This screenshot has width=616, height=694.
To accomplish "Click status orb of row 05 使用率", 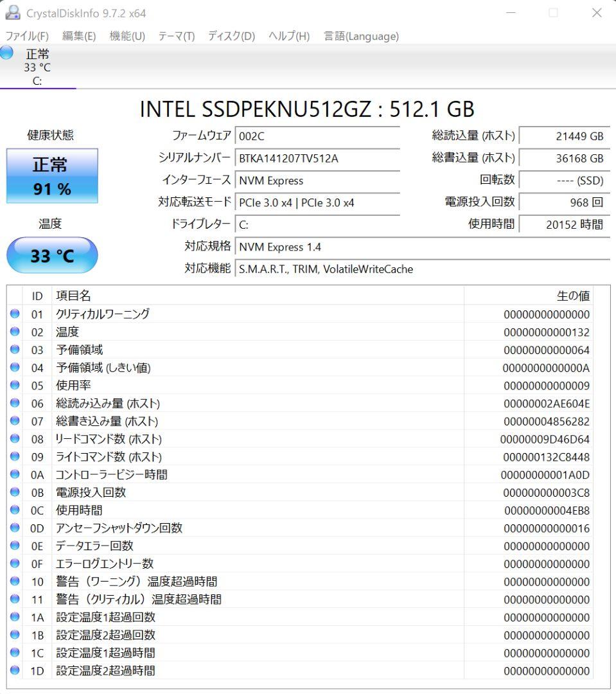I will click(x=15, y=385).
